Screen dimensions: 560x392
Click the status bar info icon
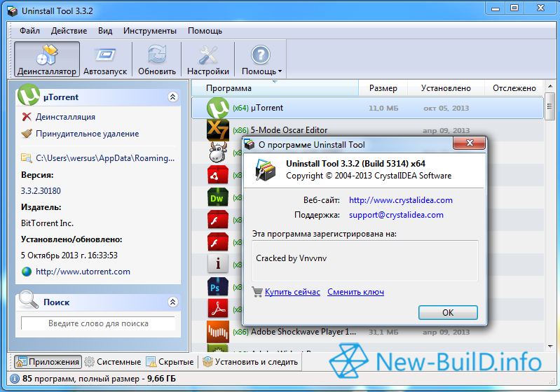coord(15,379)
